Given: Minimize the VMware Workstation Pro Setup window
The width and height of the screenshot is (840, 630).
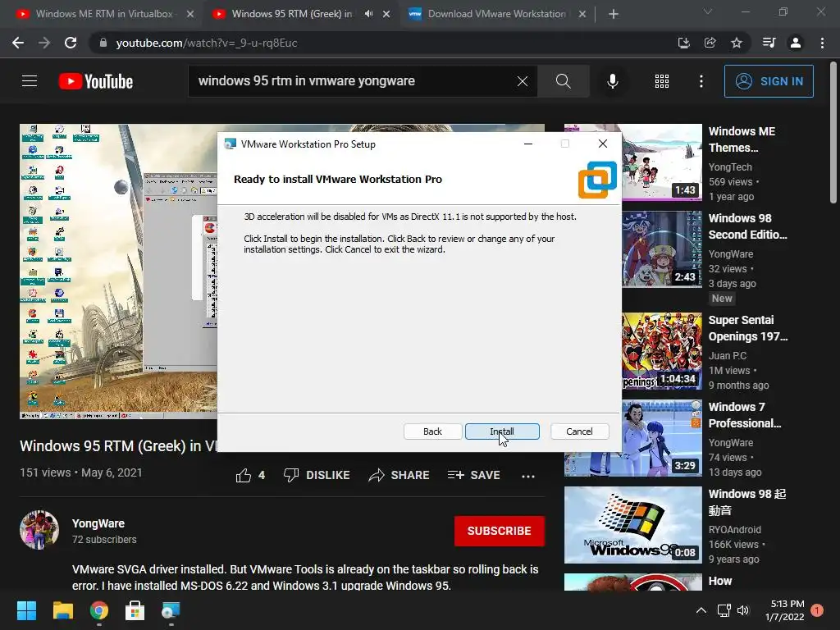Looking at the screenshot, I should [x=528, y=144].
